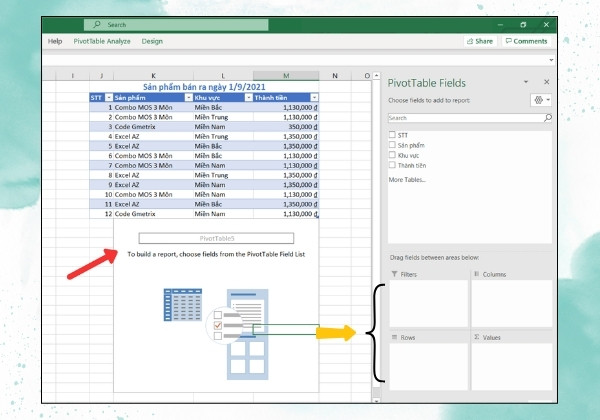The width and height of the screenshot is (600, 420).
Task: Click the More Tables link
Action: coord(407,179)
